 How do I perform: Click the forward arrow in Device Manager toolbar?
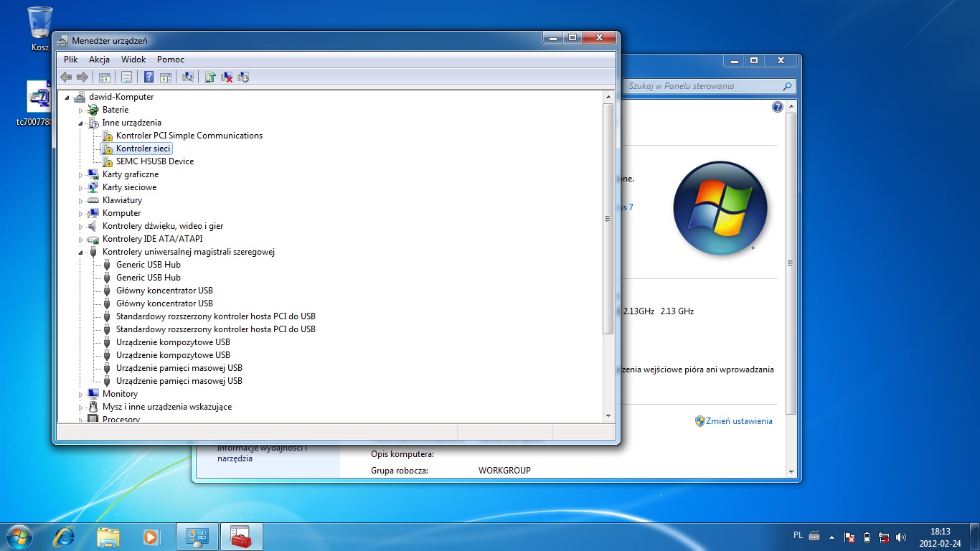point(83,77)
